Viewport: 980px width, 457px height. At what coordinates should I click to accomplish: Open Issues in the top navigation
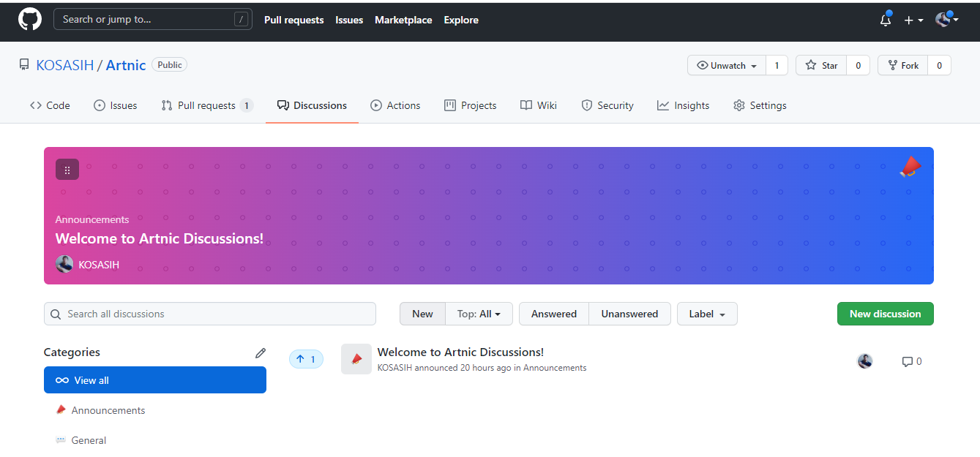349,20
